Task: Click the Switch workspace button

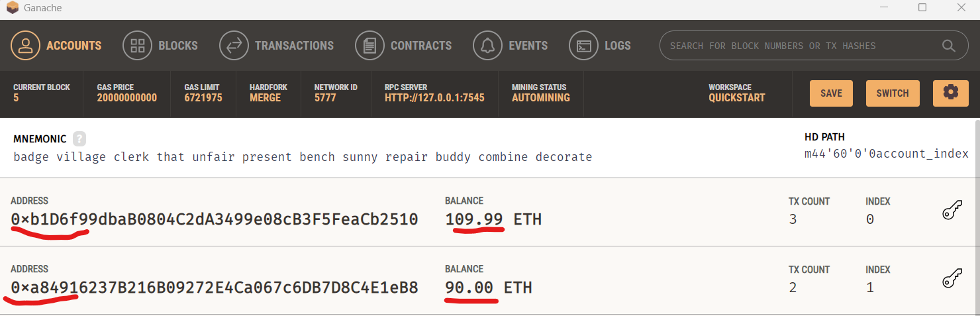Action: coord(893,93)
